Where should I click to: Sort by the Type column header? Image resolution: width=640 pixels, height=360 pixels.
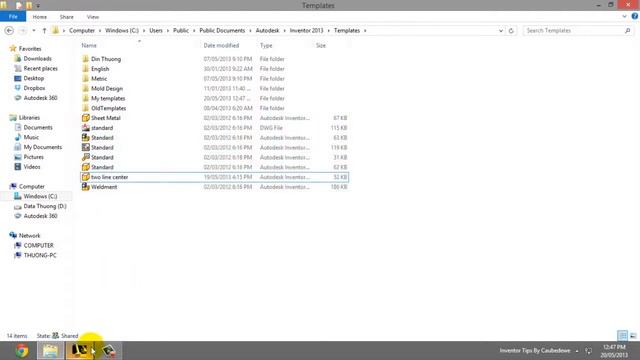pyautogui.click(x=266, y=45)
